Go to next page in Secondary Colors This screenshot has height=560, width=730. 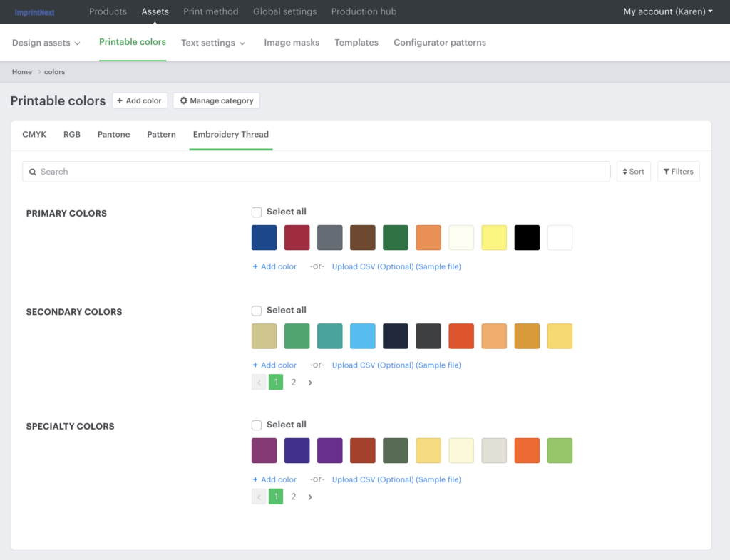pos(310,383)
